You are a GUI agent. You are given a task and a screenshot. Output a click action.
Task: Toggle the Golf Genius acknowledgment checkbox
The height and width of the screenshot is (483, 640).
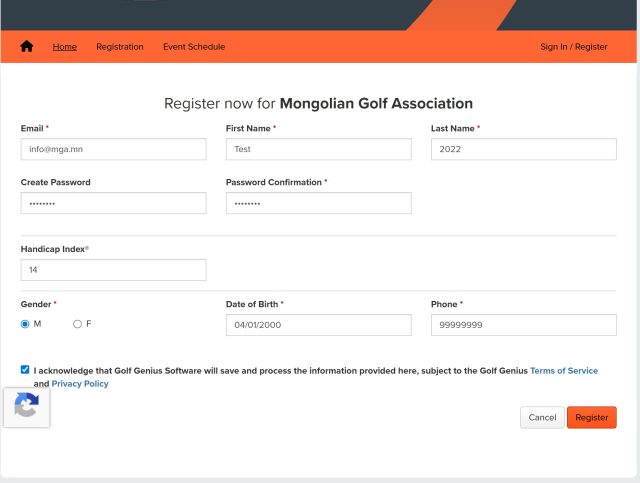pos(25,370)
